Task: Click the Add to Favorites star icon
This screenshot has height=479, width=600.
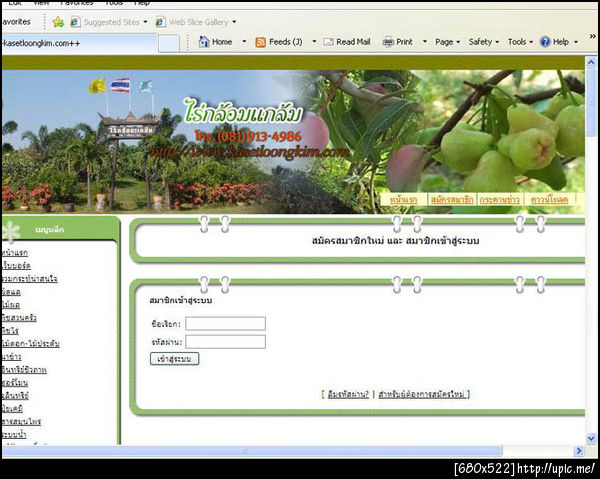Action: pos(59,22)
